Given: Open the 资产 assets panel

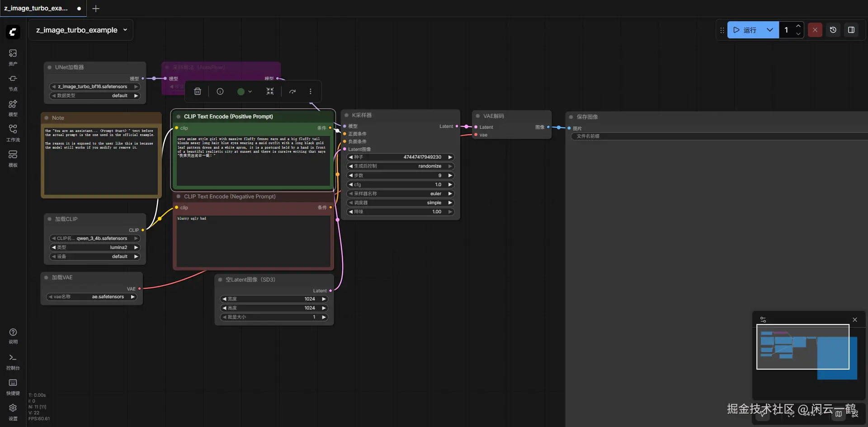Looking at the screenshot, I should click(13, 57).
